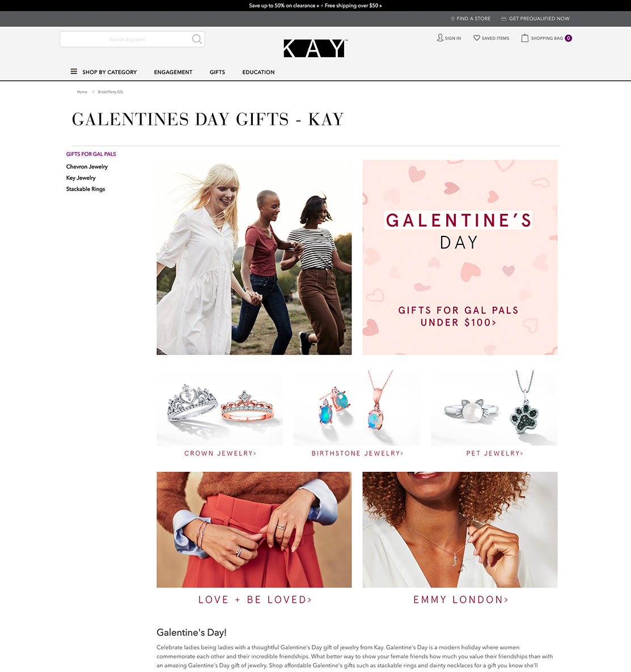Viewport: 631px width, 672px height.
Task: Open the Engagement menu
Action: click(x=173, y=72)
